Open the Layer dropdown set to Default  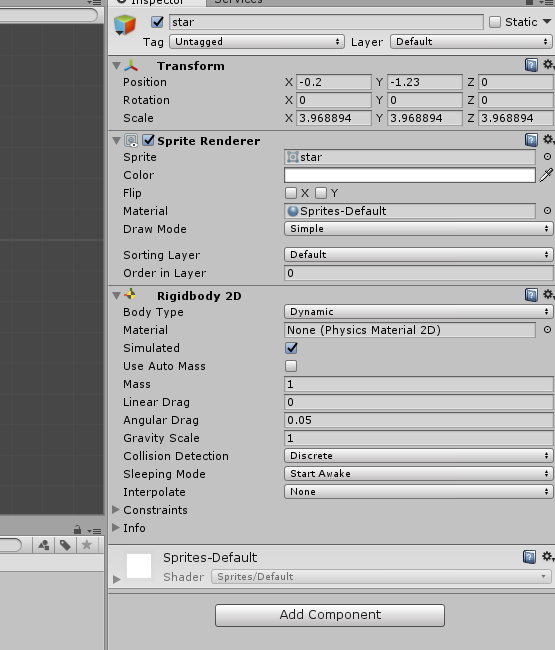471,41
